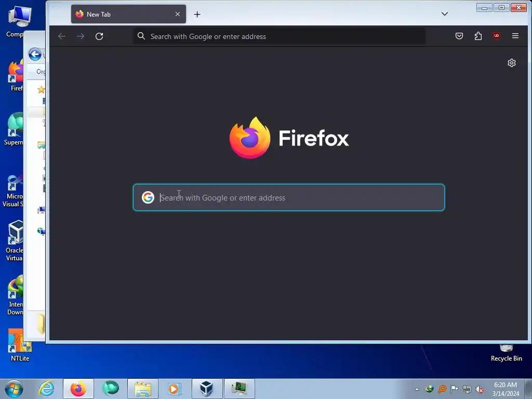
Task: Show hidden system tray icons arrow
Action: [x=417, y=389]
